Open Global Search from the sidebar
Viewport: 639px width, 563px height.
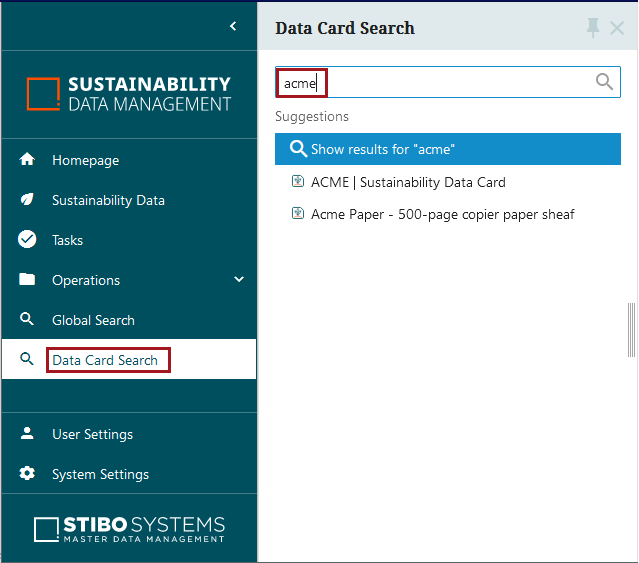93,320
